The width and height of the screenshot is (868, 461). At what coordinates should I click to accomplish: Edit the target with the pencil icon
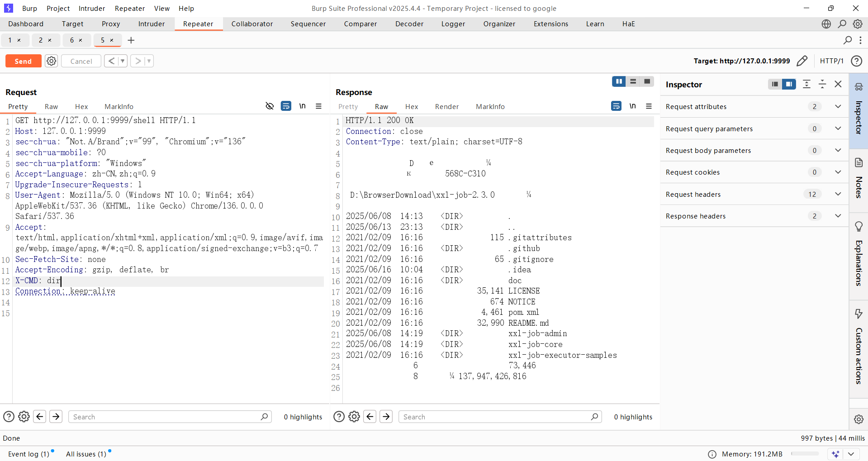click(802, 61)
